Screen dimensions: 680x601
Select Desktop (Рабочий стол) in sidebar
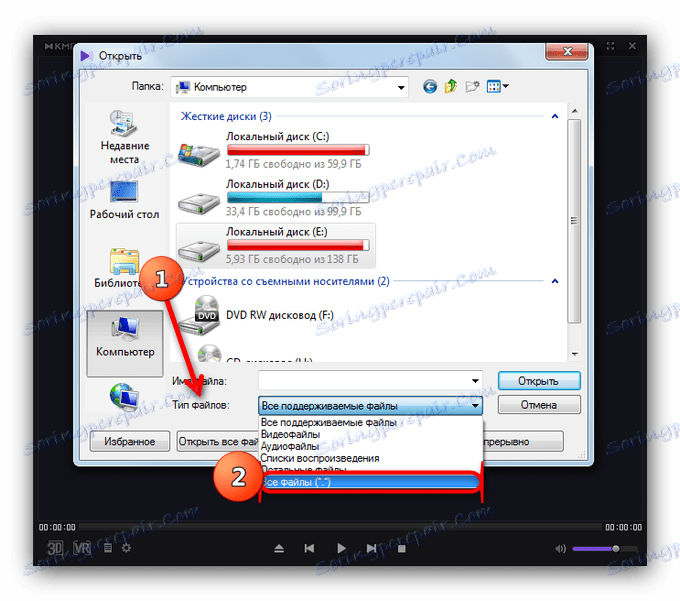124,200
